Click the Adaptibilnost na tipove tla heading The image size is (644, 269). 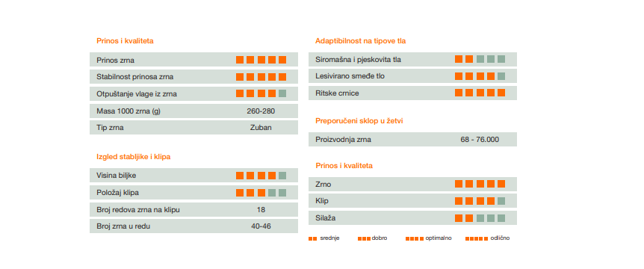tap(361, 40)
